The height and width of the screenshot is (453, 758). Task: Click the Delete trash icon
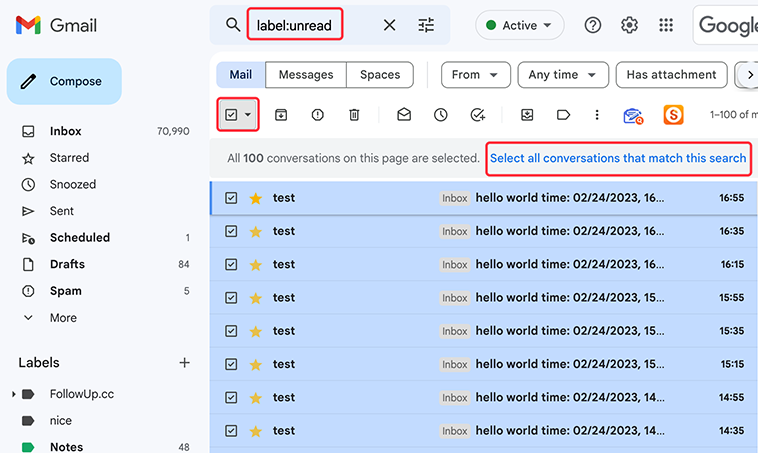click(354, 115)
